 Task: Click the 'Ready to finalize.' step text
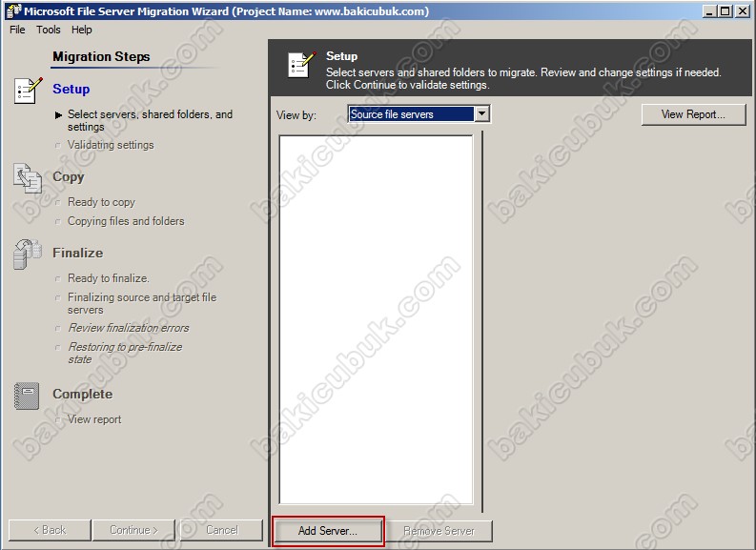point(109,278)
